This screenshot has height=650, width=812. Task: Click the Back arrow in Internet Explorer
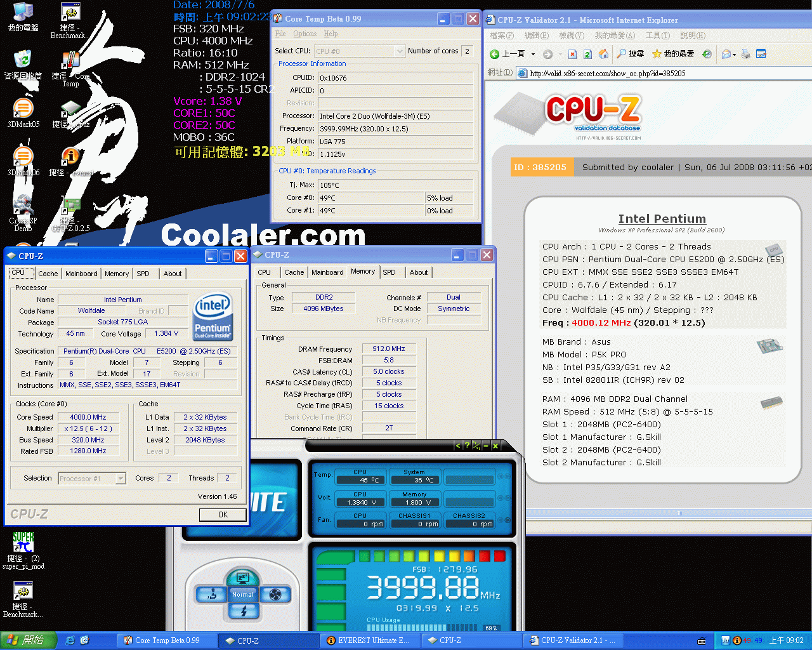pyautogui.click(x=495, y=54)
